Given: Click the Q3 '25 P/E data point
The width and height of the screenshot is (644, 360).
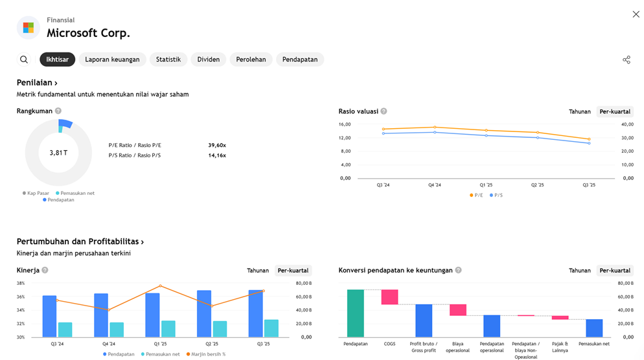Looking at the screenshot, I should [589, 139].
